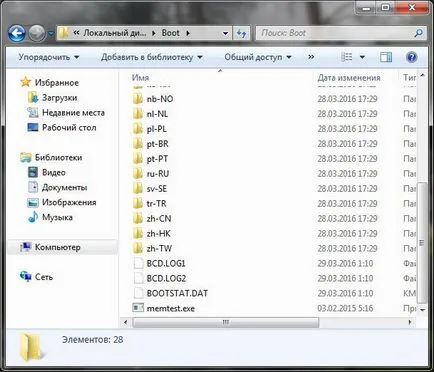Screen dimensions: 434x372
Task: Open Help with the question mark icon
Action: pyautogui.click(x=412, y=57)
